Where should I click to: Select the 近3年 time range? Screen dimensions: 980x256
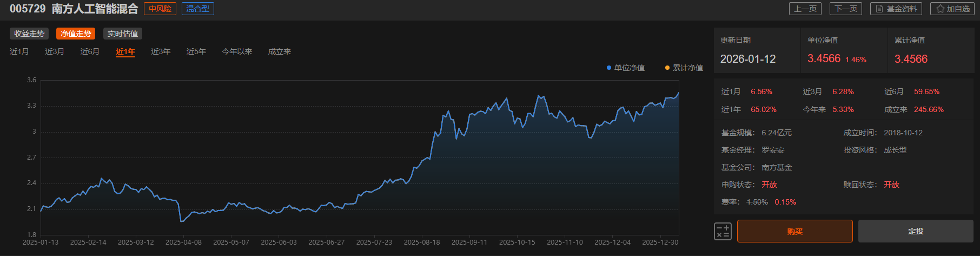(x=161, y=51)
